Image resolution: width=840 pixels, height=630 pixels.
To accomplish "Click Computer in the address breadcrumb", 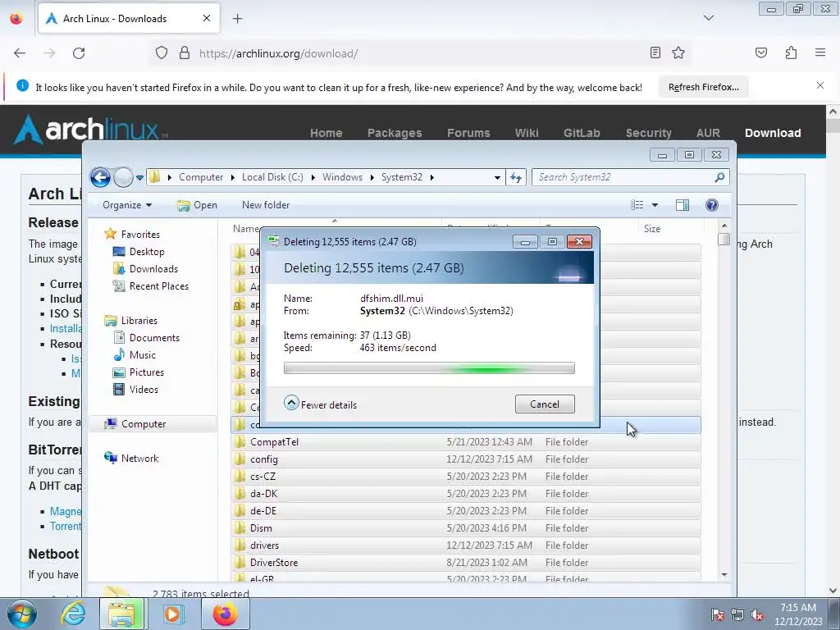I will point(201,177).
